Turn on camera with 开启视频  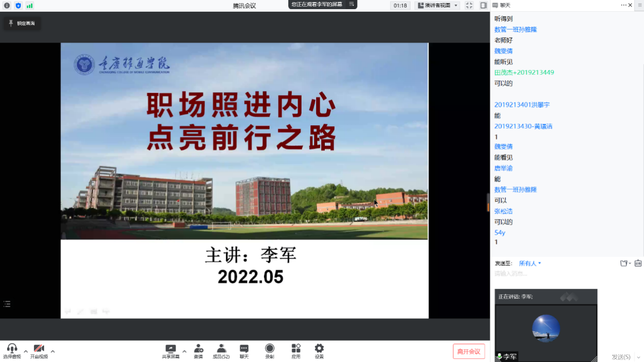pos(39,349)
